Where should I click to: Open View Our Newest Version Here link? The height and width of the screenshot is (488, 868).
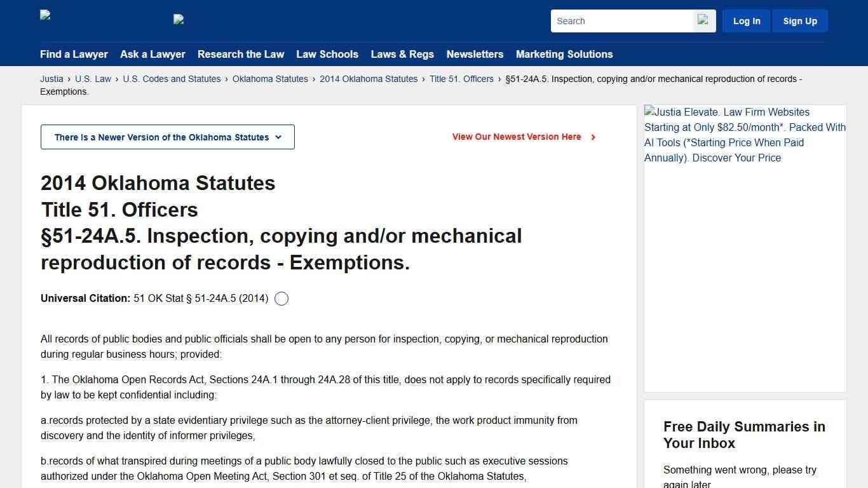[x=517, y=137]
